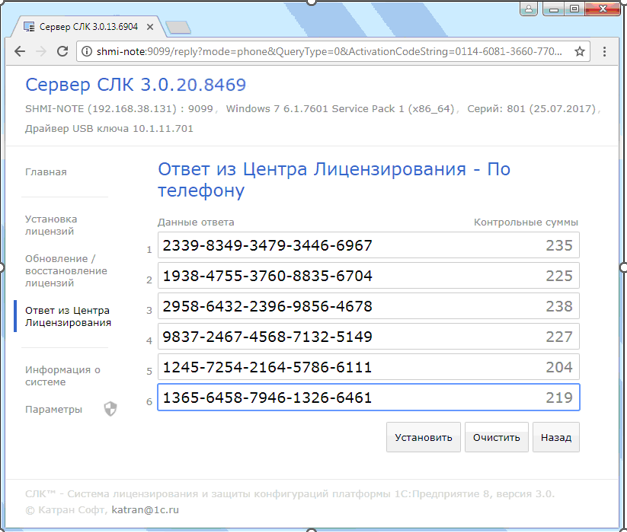Bookmark the page using the star icon

click(x=579, y=51)
